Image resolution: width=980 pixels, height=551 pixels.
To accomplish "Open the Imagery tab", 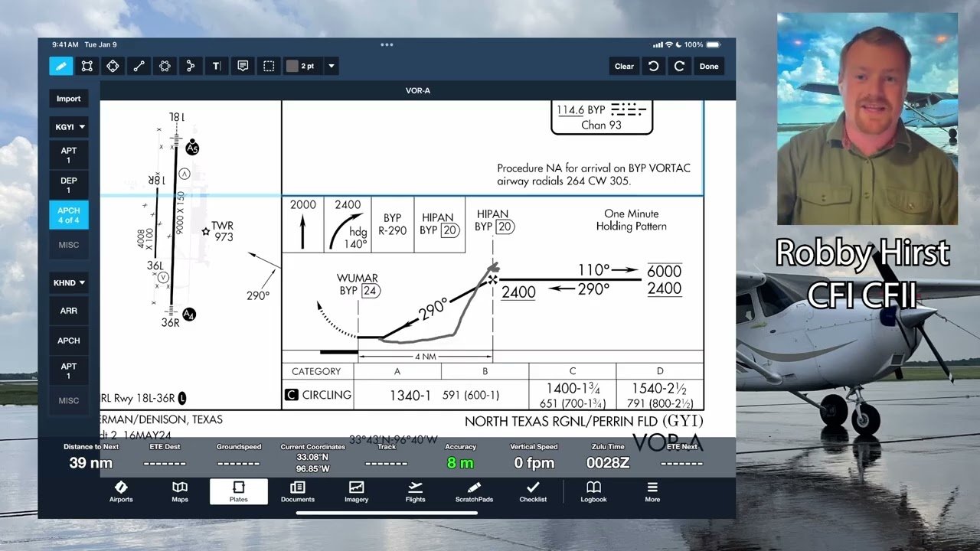I will (356, 491).
